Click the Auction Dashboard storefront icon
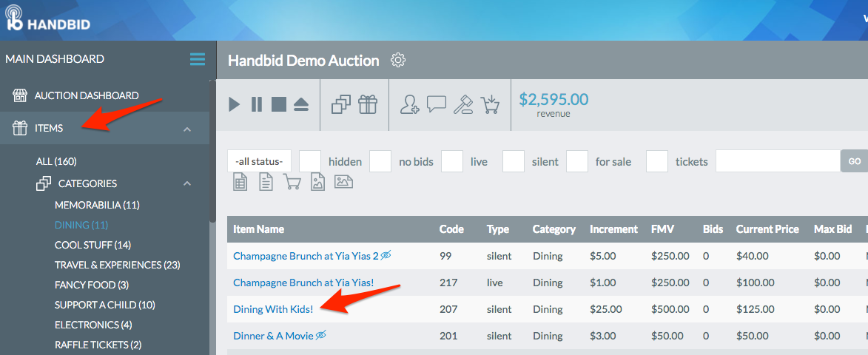 20,95
